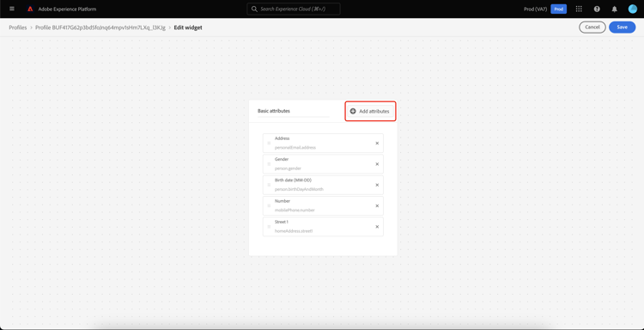The width and height of the screenshot is (644, 330).
Task: Remove the Gender attribute with its X
Action: (377, 164)
